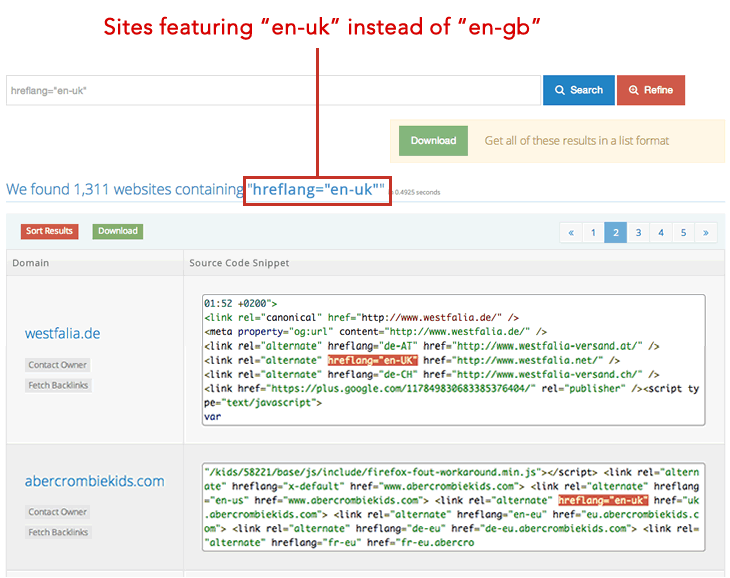
Task: Focus the hreflang="en-uk" search field
Action: click(x=273, y=90)
